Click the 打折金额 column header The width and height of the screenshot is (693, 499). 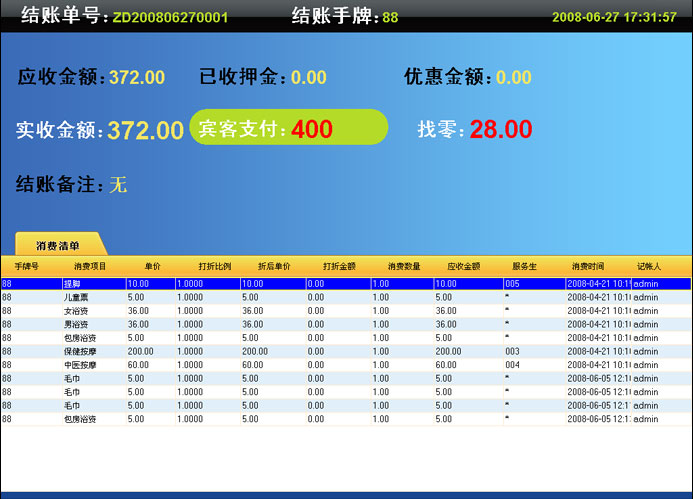pos(339,267)
